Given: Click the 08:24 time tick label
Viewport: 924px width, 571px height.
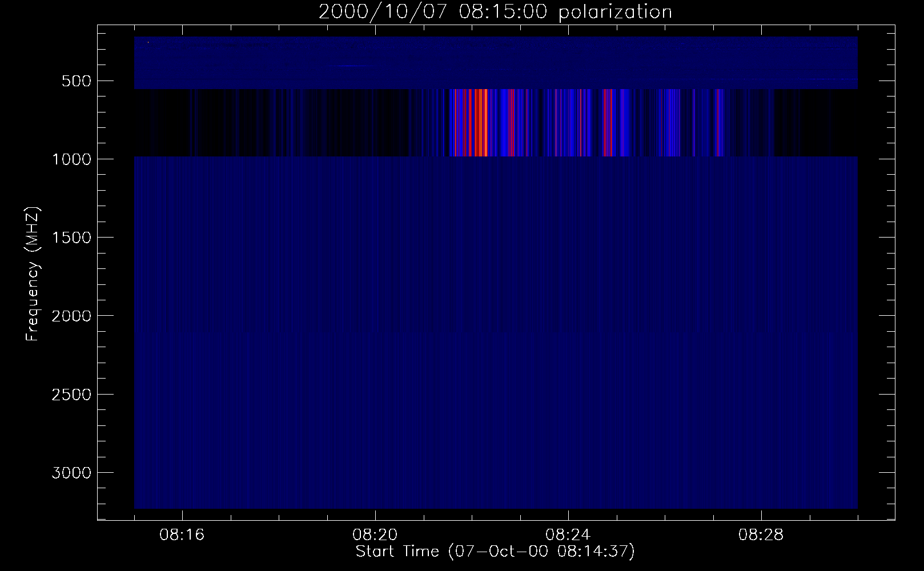Looking at the screenshot, I should (x=568, y=535).
